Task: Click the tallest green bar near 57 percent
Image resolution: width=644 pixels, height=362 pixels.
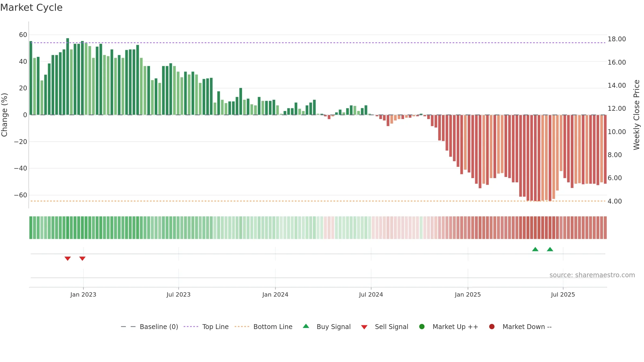Action: (x=68, y=76)
